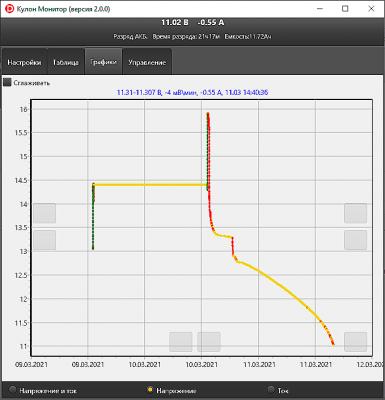Click the right-edge gray square level with 14
This screenshot has width=385, height=400.
(x=356, y=213)
